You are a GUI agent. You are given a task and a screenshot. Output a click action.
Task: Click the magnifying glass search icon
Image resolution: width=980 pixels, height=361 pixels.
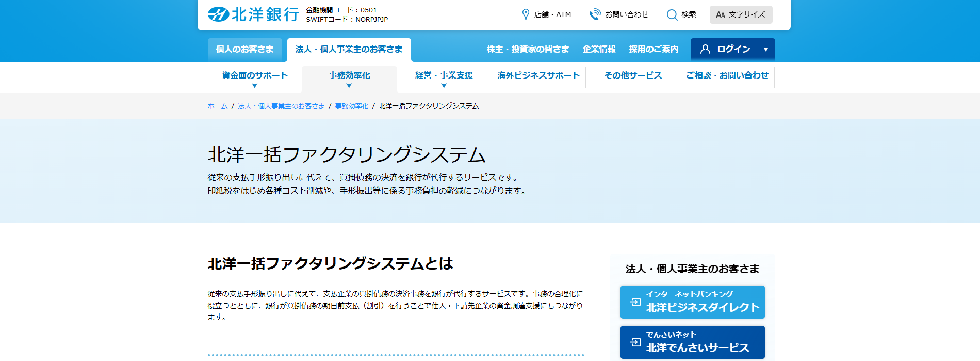(672, 15)
